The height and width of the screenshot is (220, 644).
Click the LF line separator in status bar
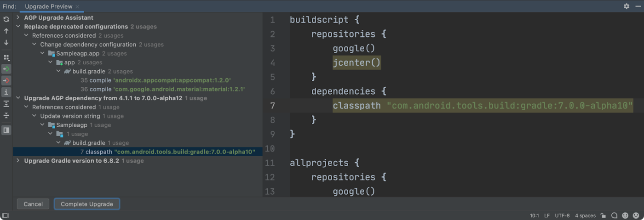point(547,215)
